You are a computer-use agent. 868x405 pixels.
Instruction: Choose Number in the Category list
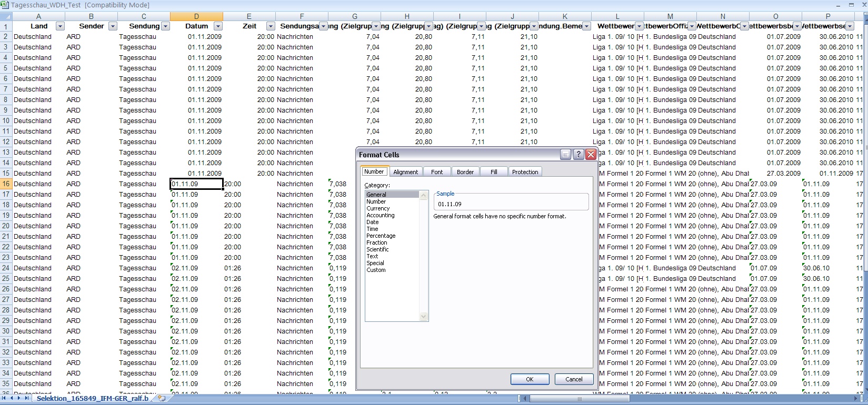(x=392, y=201)
